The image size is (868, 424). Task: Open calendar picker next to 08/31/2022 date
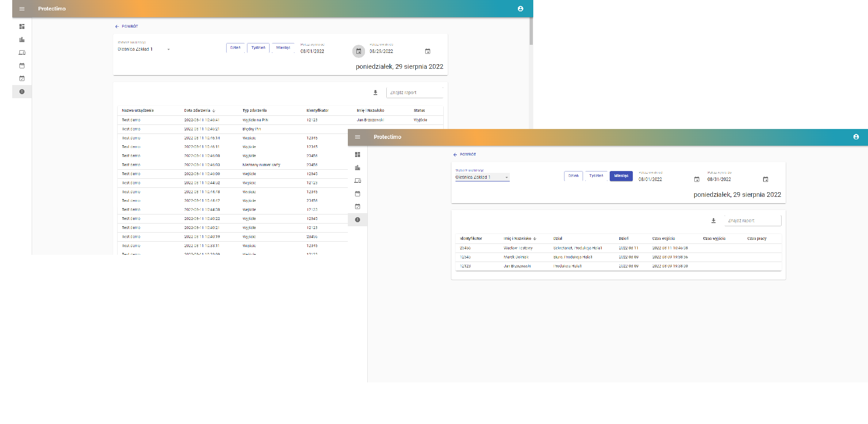pyautogui.click(x=765, y=179)
